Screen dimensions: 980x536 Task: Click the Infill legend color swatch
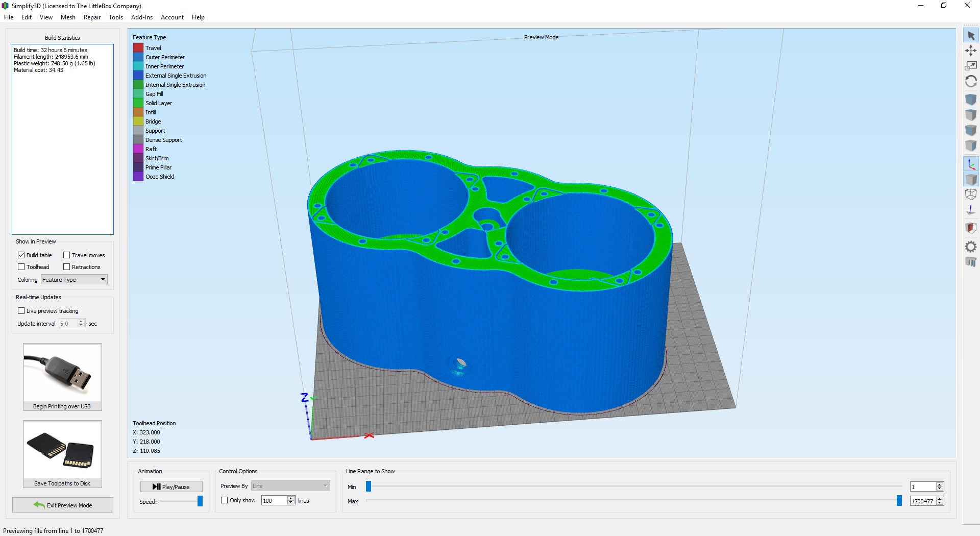point(138,112)
